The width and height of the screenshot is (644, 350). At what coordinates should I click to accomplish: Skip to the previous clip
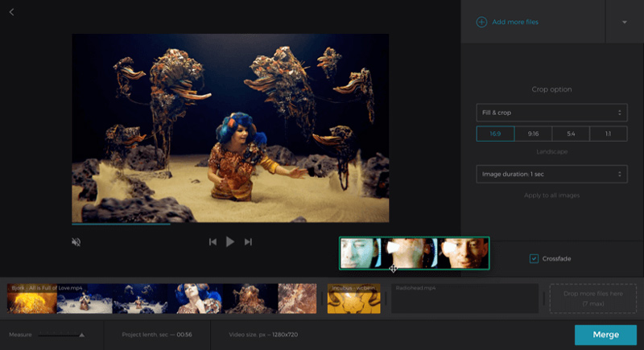(x=213, y=241)
